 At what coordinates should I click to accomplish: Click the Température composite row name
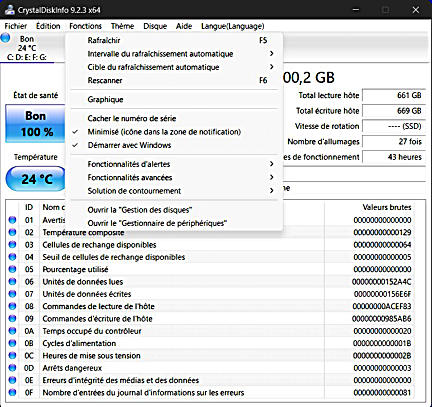click(83, 232)
